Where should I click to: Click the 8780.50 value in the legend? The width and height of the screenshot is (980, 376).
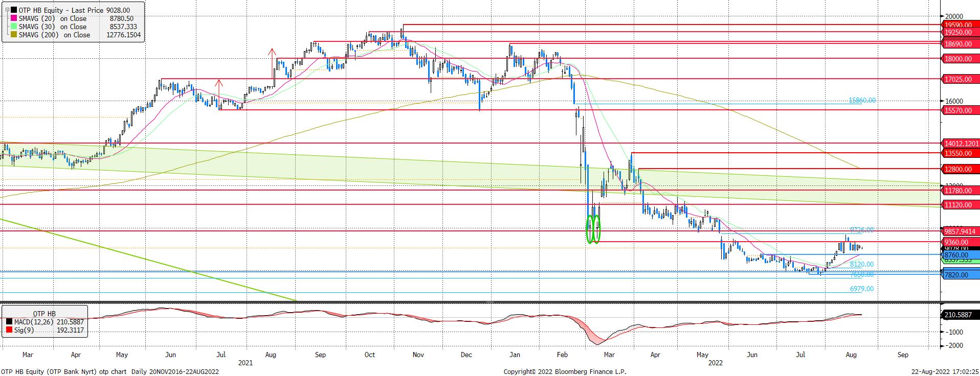[122, 18]
